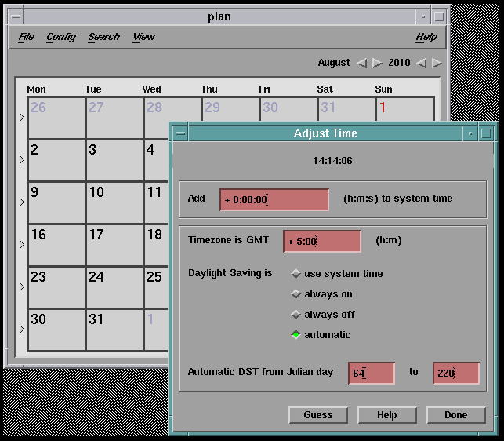
Task: Open the Config menu
Action: [x=60, y=37]
